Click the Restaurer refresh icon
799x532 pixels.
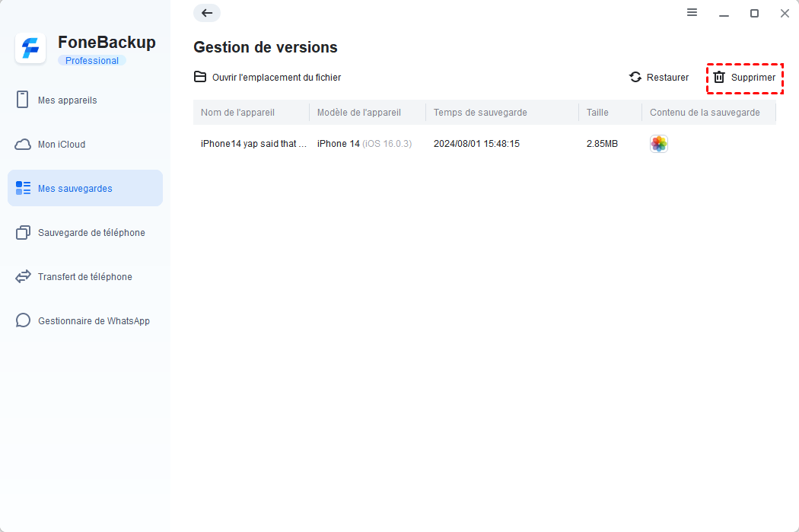[635, 78]
